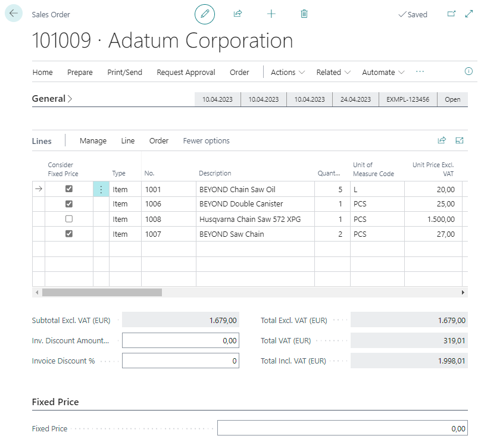The width and height of the screenshot is (481, 448).
Task: Click the expand to full screen arrows
Action: [468, 14]
